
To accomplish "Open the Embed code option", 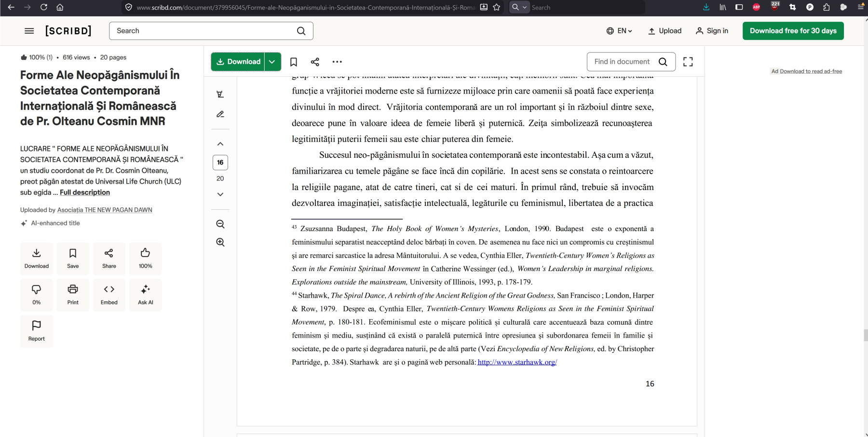I will [109, 294].
